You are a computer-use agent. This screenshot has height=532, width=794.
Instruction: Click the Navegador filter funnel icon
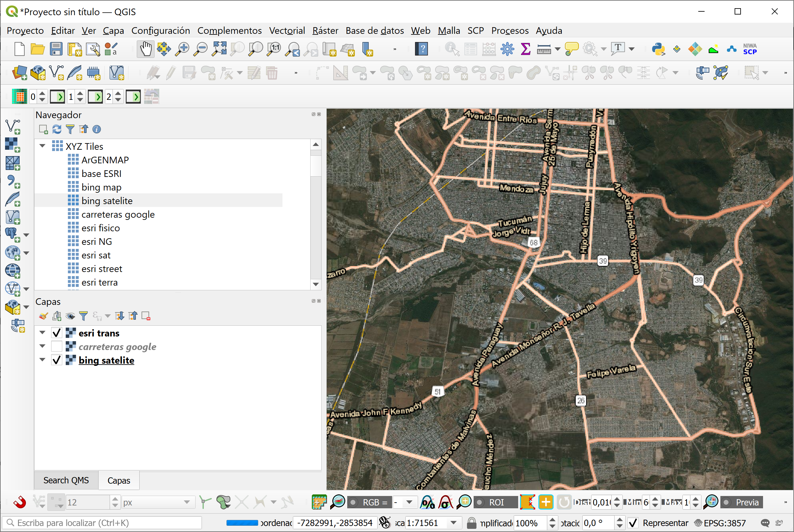click(70, 129)
